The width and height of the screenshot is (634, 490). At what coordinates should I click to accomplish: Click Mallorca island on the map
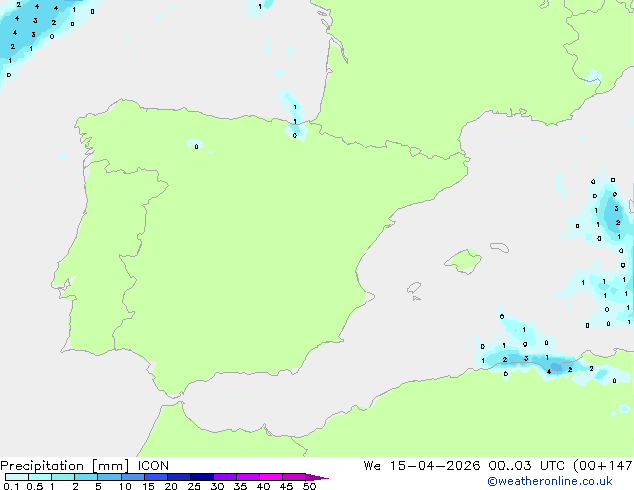point(463,261)
